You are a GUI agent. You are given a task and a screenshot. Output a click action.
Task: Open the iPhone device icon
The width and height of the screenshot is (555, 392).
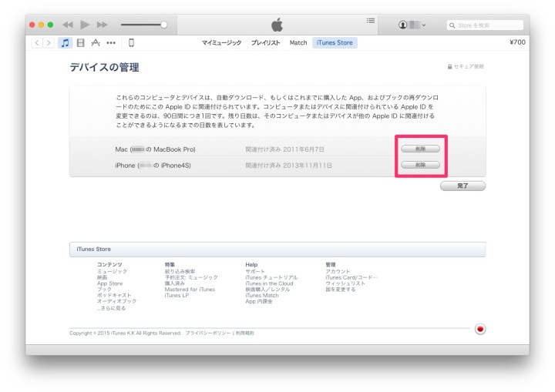point(131,43)
